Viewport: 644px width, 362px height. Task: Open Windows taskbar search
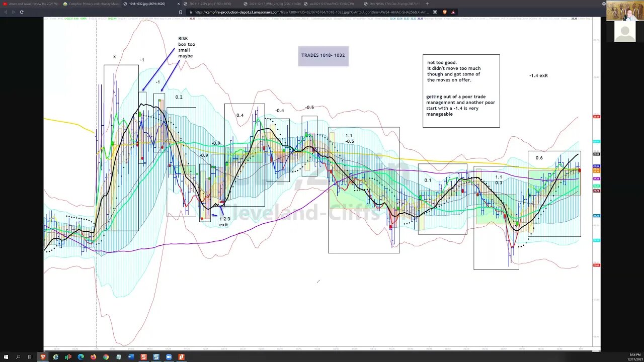18,357
